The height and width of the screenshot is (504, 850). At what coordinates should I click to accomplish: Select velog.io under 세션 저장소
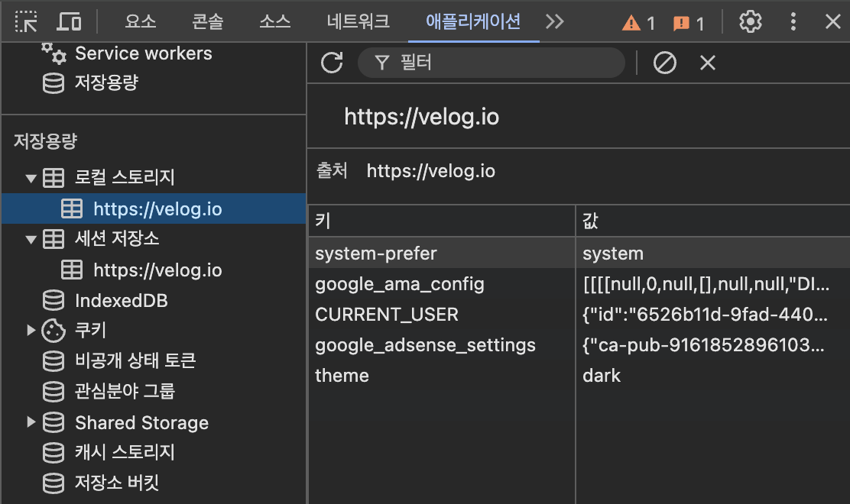[x=157, y=270]
